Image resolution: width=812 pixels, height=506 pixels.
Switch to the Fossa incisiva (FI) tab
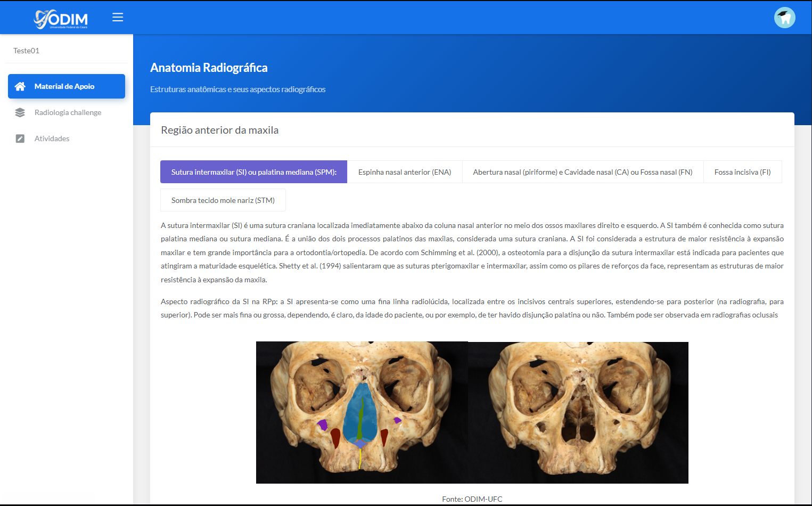pos(742,172)
